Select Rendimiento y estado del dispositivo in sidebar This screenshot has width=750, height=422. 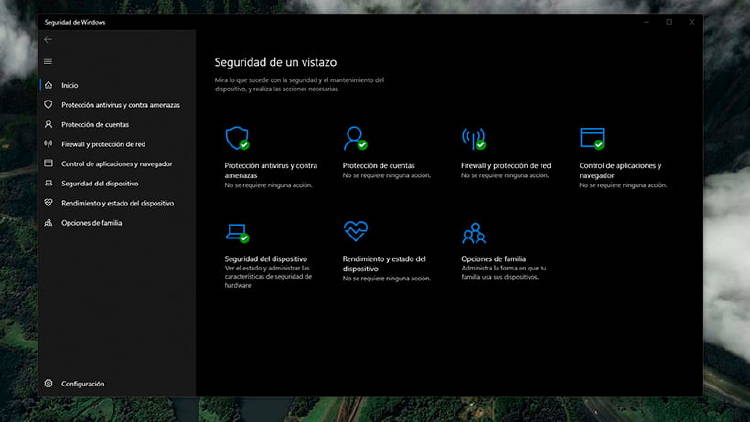[x=118, y=203]
